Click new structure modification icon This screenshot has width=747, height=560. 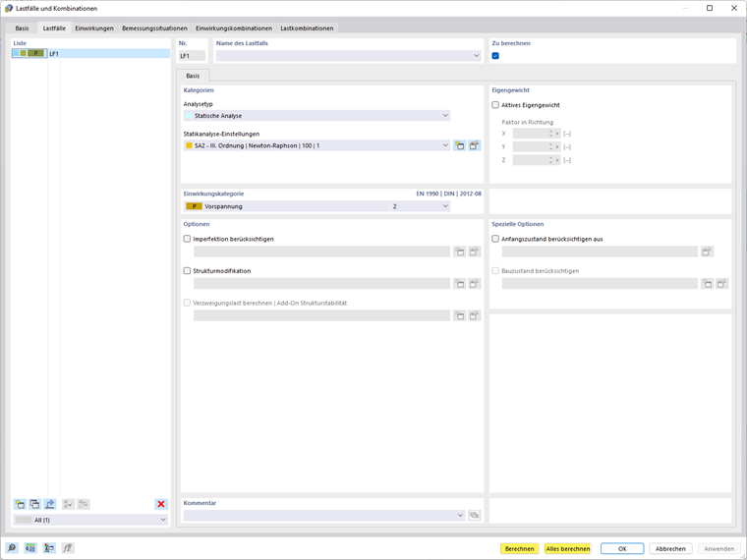(x=459, y=284)
